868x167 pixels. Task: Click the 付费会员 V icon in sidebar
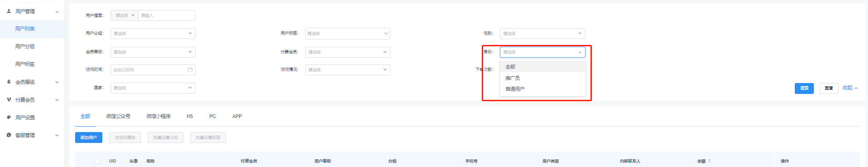click(9, 100)
